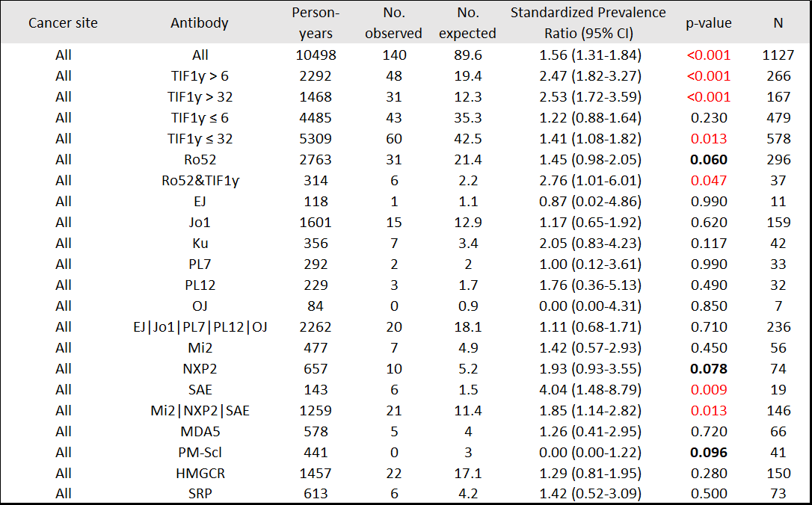Select the 1127 value in N column
This screenshot has height=505, width=812.
[778, 55]
